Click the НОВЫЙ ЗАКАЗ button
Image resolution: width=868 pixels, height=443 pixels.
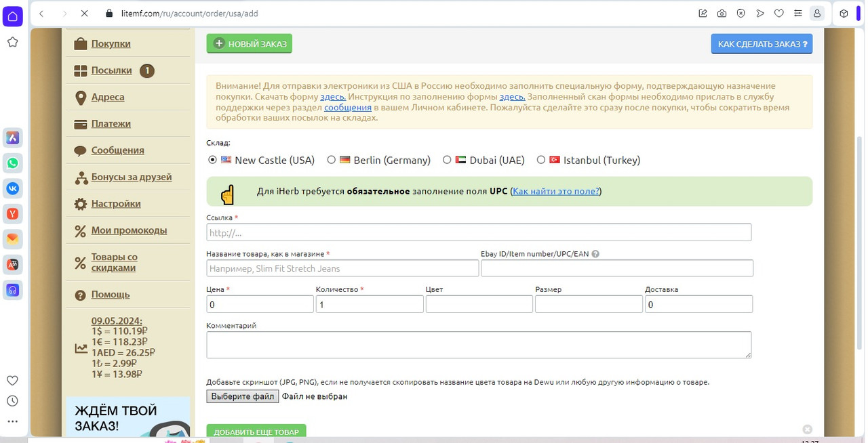250,43
